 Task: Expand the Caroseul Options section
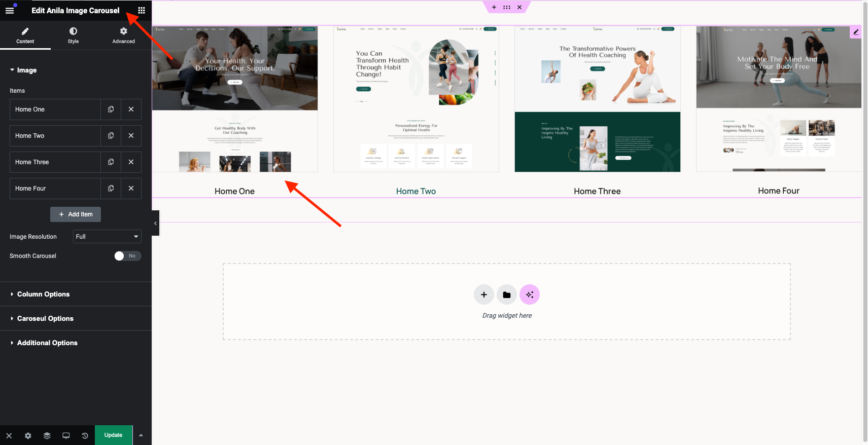pos(45,318)
